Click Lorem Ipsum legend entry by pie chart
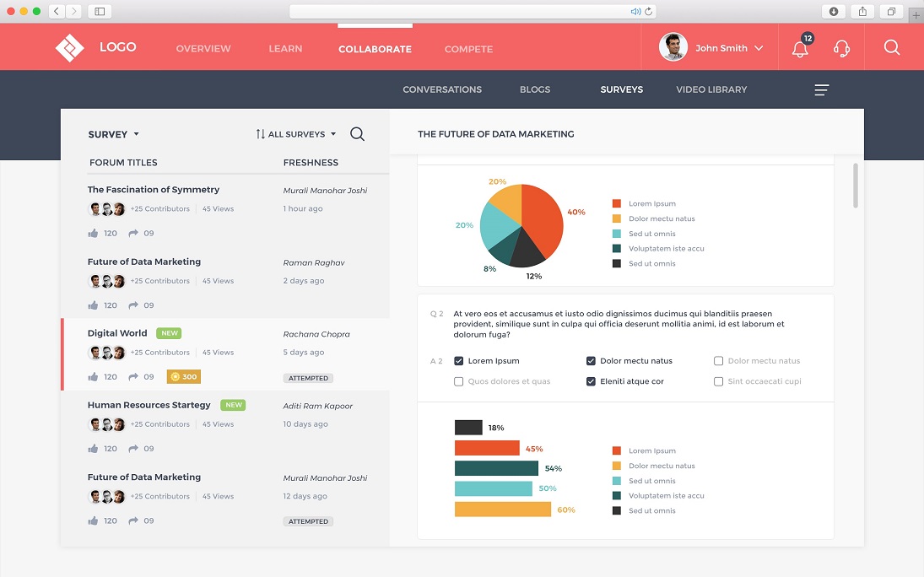The width and height of the screenshot is (924, 577). click(644, 203)
